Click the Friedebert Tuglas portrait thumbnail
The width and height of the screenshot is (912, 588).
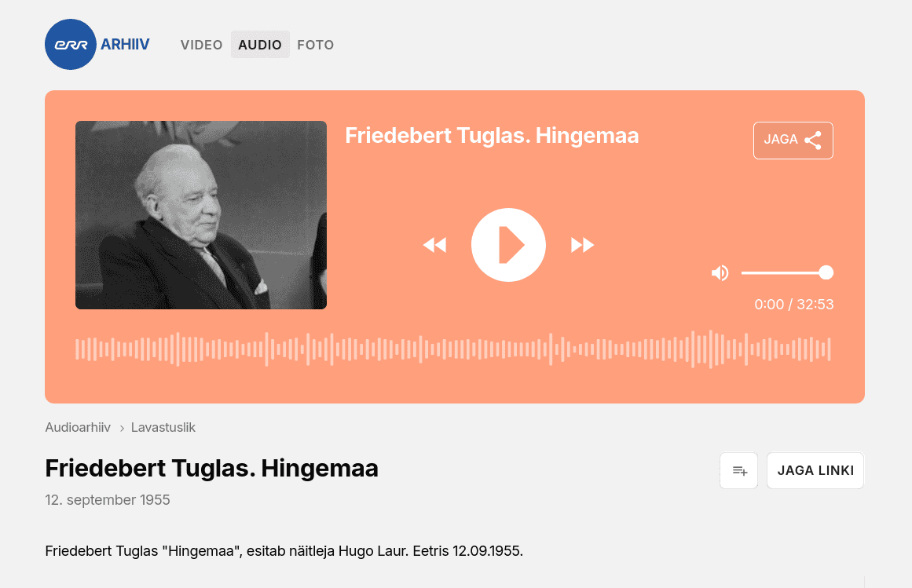[x=201, y=215]
